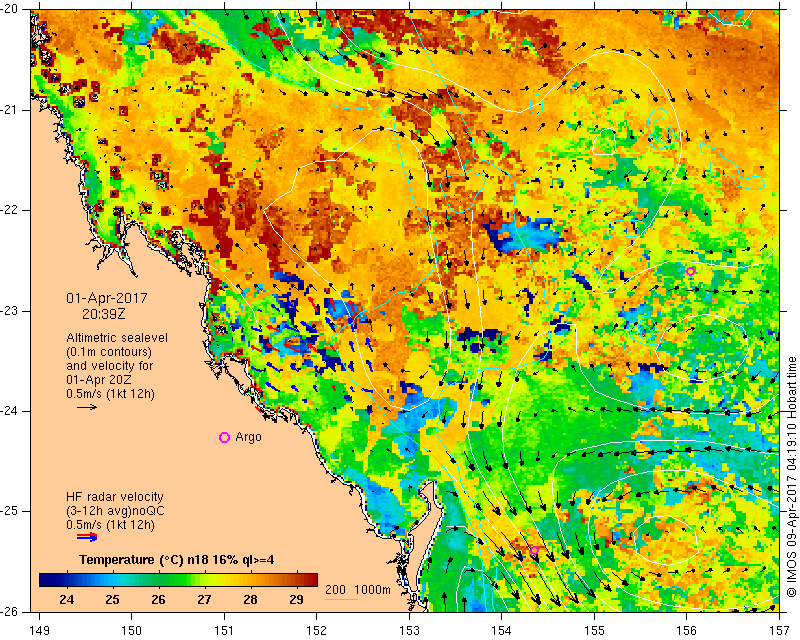The width and height of the screenshot is (800, 640).
Task: Click the '28' colorbar tick label
Action: pyautogui.click(x=250, y=599)
